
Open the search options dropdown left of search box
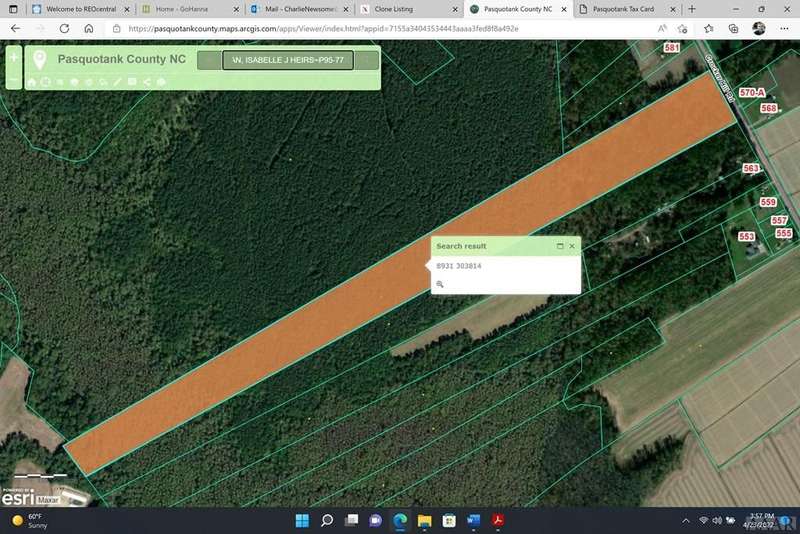tap(208, 60)
